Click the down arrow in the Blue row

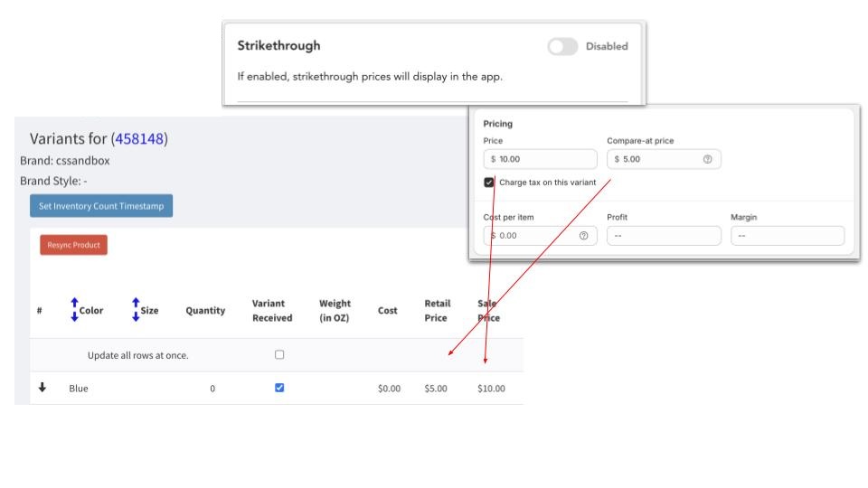pyautogui.click(x=42, y=388)
